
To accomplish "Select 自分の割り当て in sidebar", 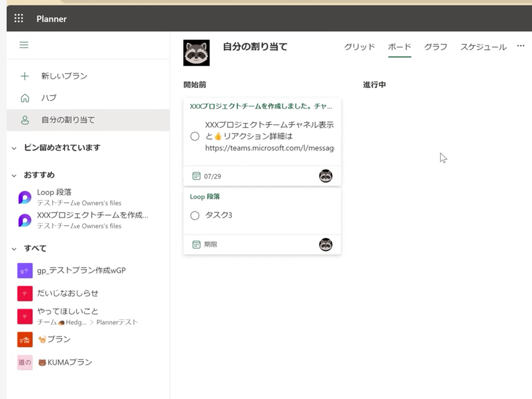I will 88,120.
